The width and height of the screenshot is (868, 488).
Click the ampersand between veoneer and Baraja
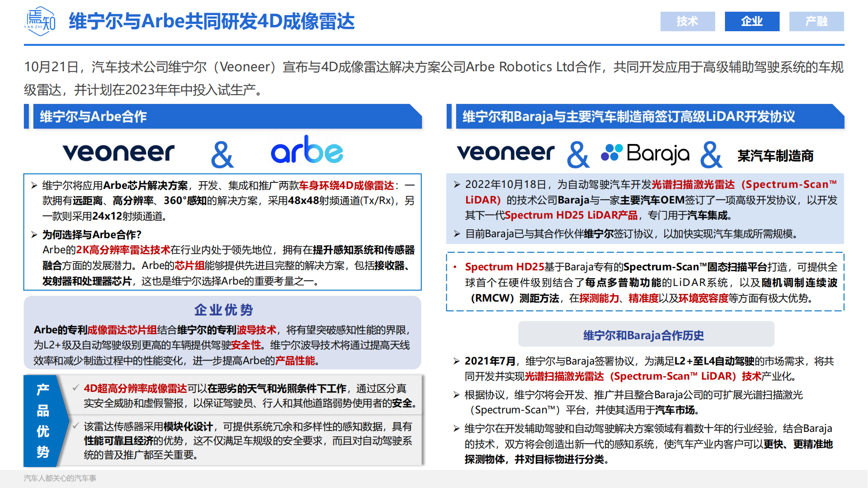[578, 155]
